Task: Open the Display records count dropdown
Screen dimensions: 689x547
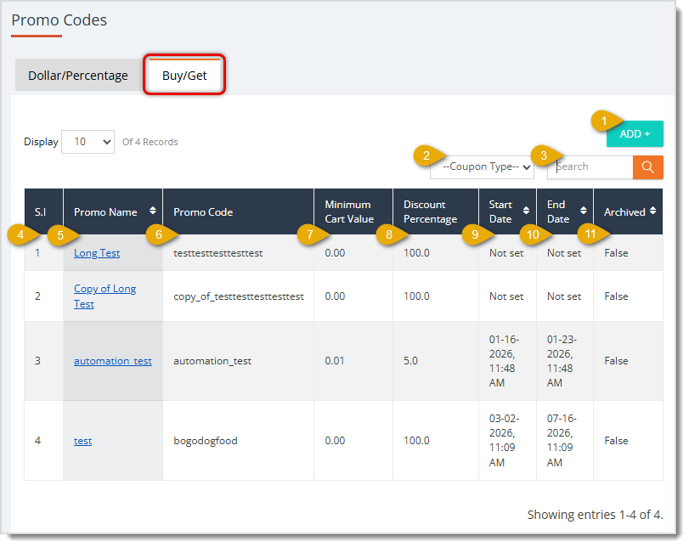Action: 88,142
